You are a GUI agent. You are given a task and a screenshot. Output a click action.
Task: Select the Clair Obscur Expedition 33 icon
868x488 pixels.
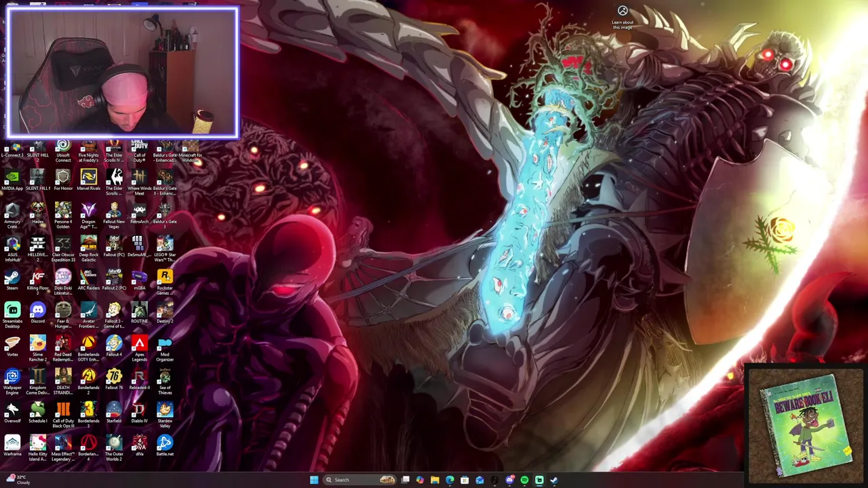click(63, 250)
